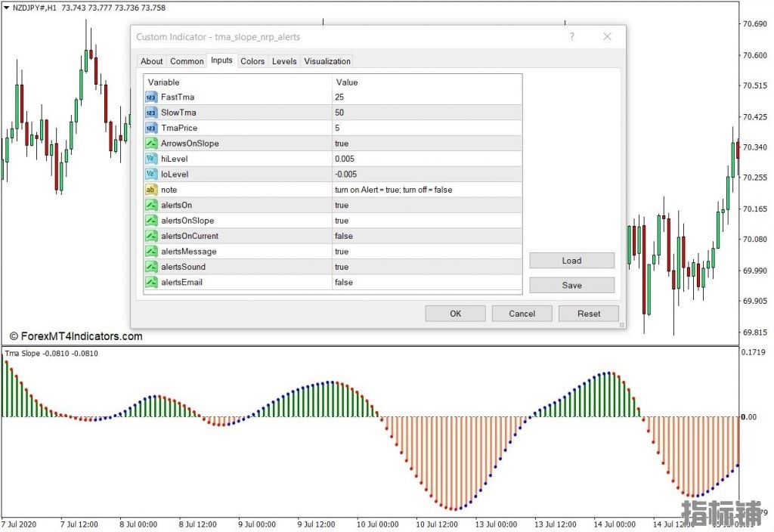Viewport: 774px width, 532px height.
Task: Open the Visualization tab
Action: pos(327,61)
